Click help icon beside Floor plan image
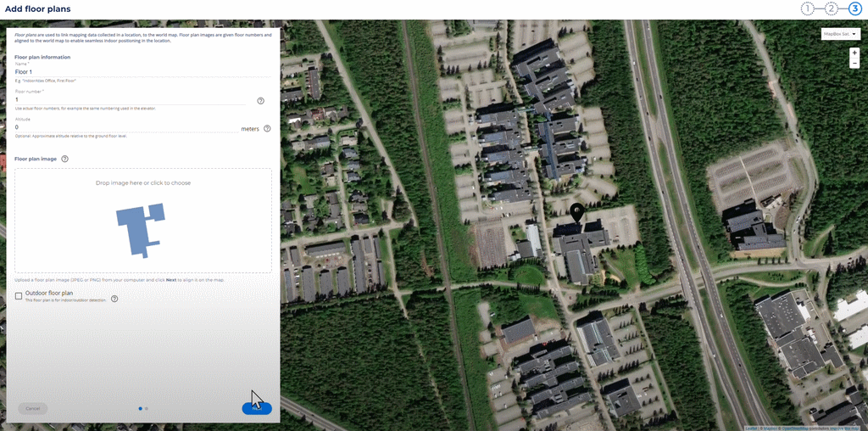Screen dimensions: 868x431 click(x=64, y=159)
